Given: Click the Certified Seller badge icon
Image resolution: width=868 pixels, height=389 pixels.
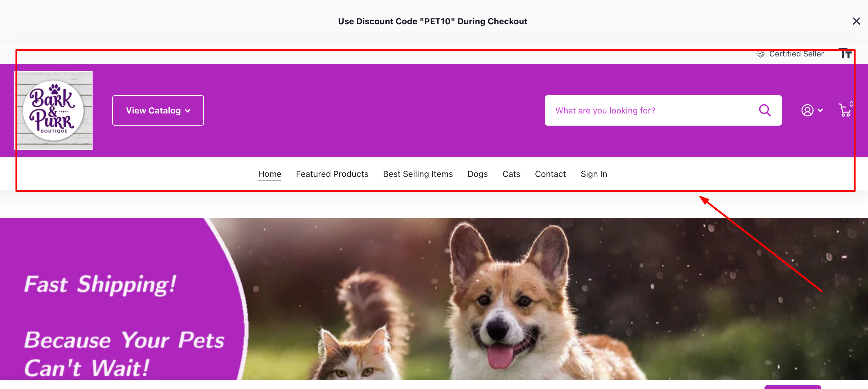Looking at the screenshot, I should (x=760, y=54).
